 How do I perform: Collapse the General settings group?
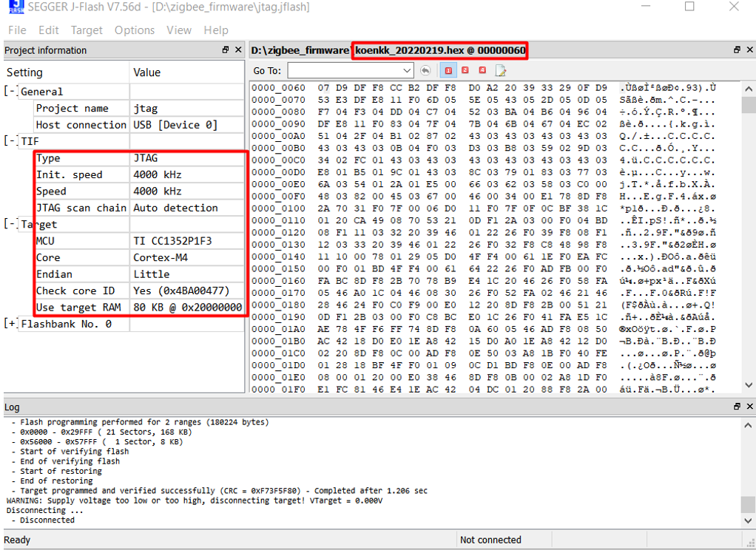(x=11, y=91)
